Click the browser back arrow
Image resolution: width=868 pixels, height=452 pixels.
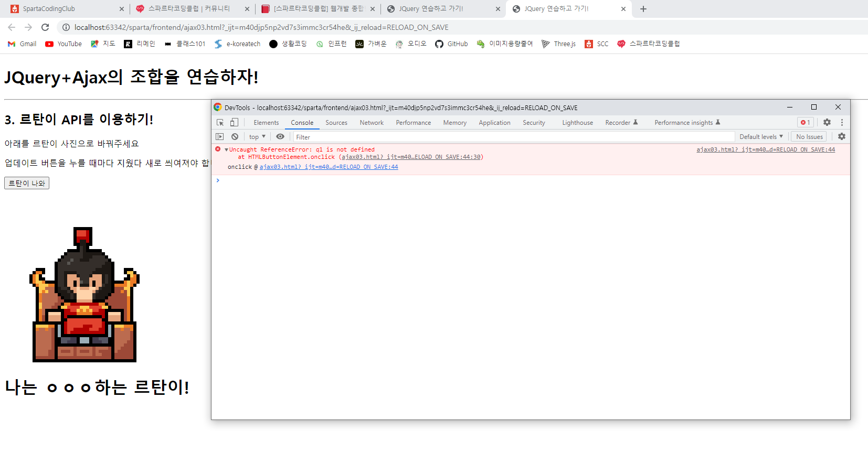pos(12,27)
